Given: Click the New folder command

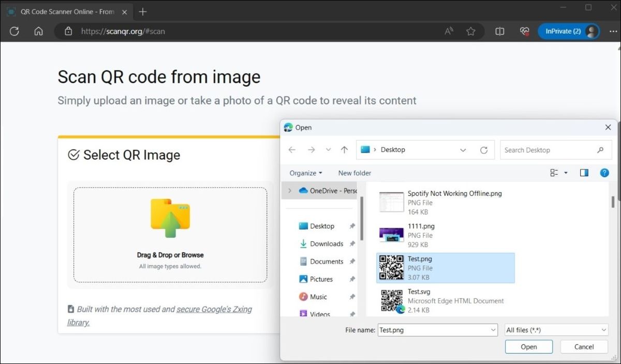Looking at the screenshot, I should tap(354, 173).
